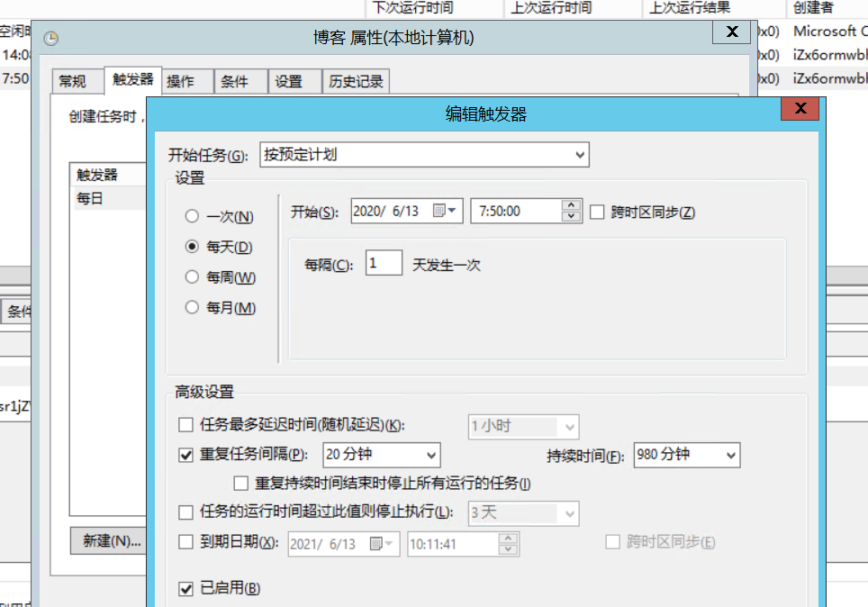Image resolution: width=868 pixels, height=607 pixels.
Task: Click the 新建(N)... button
Action: 110,540
